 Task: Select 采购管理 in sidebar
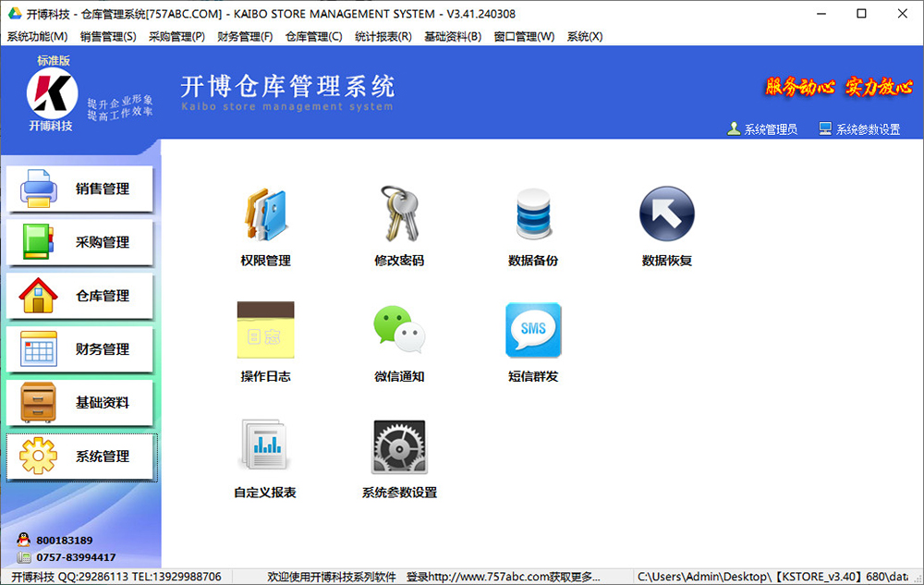click(x=79, y=242)
